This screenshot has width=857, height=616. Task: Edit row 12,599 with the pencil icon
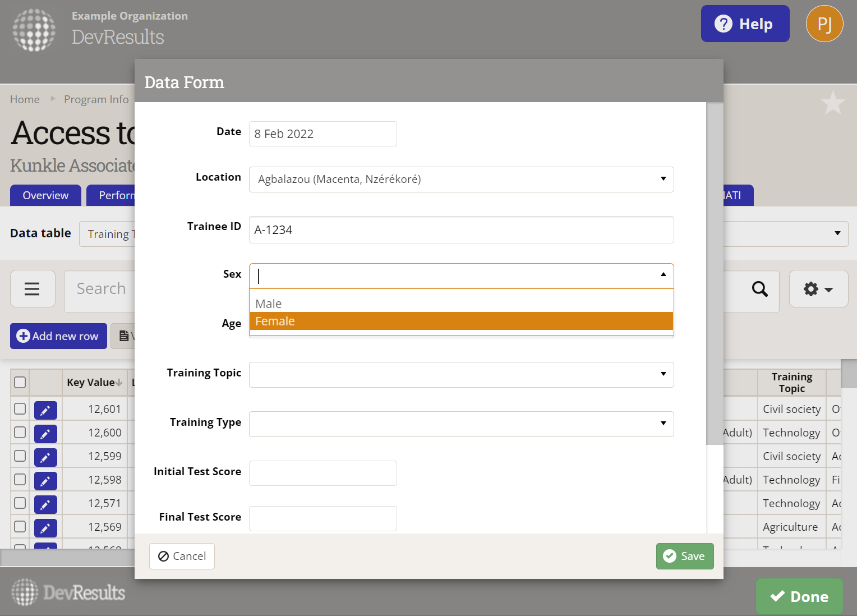point(45,457)
